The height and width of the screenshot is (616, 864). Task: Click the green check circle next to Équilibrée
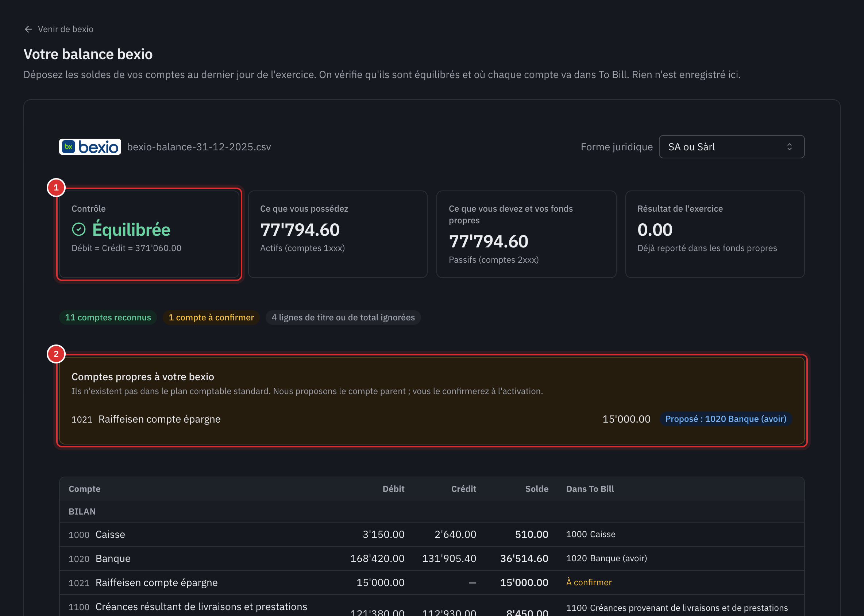click(x=79, y=229)
